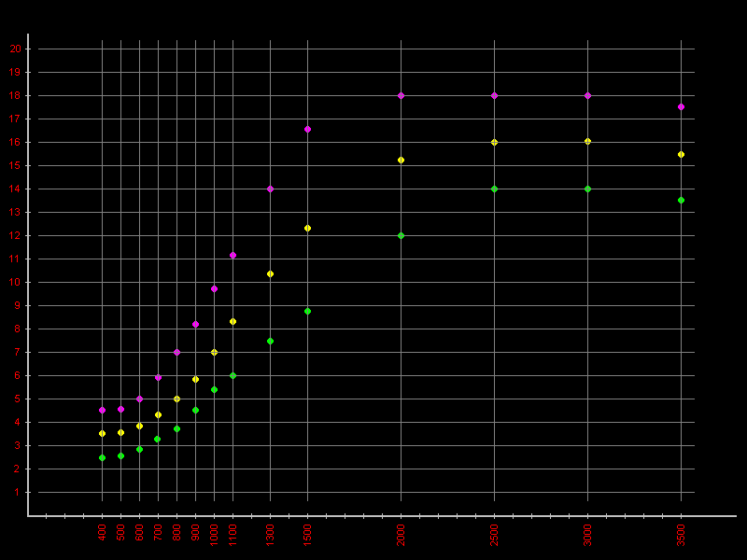Select the yellow point at x=2000
The height and width of the screenshot is (560, 747).
coord(401,160)
